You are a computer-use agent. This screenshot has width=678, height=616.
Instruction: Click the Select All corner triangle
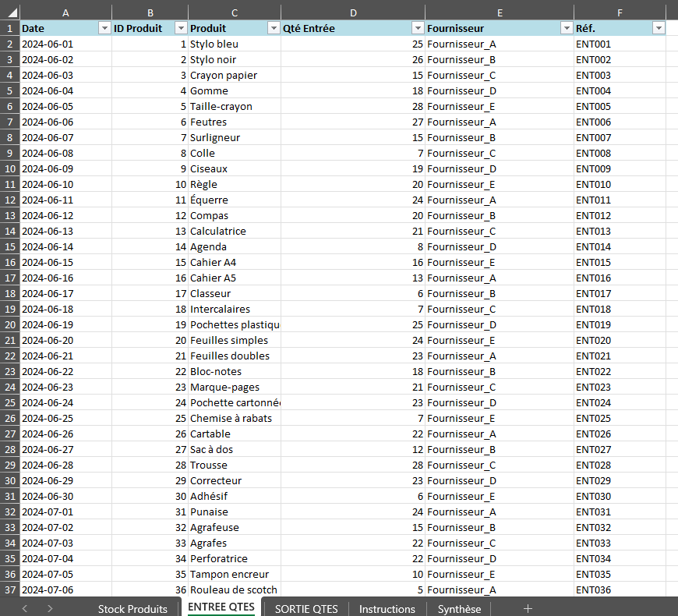pos(12,13)
